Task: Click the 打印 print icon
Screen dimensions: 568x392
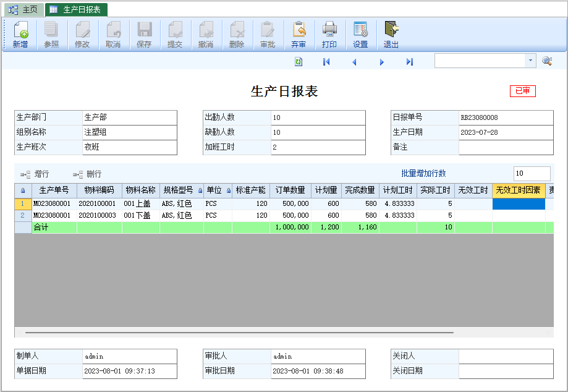Action: pyautogui.click(x=329, y=35)
